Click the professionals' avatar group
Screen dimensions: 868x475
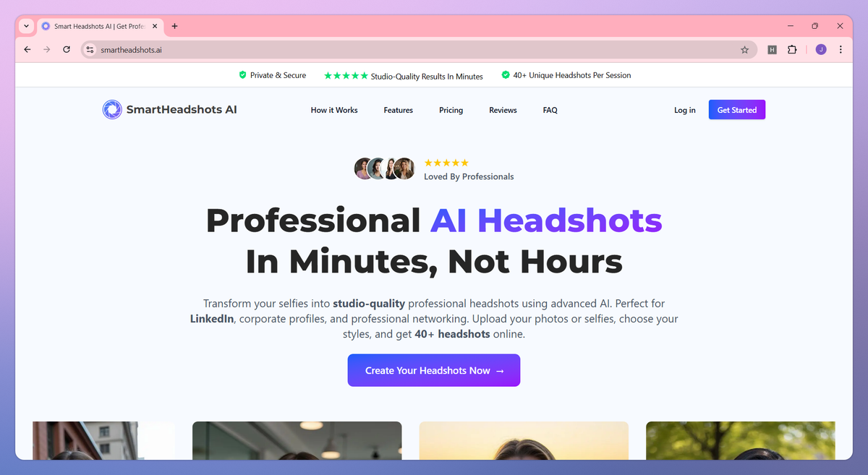385,168
